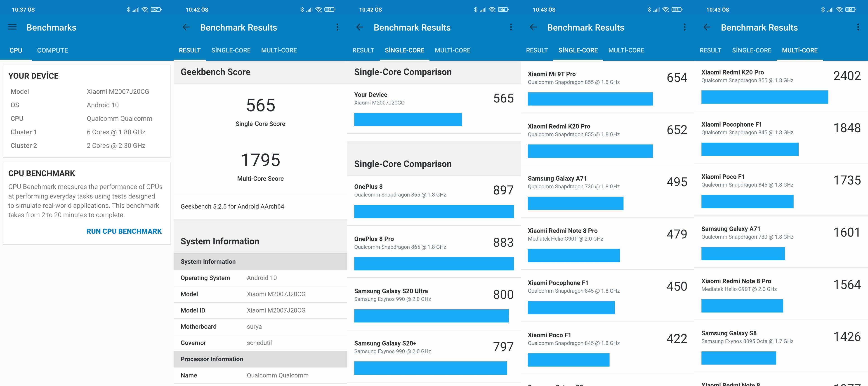This screenshot has height=386, width=868.
Task: Open SİNGLE-CORE tab on Geekbench Score screen
Action: point(231,50)
